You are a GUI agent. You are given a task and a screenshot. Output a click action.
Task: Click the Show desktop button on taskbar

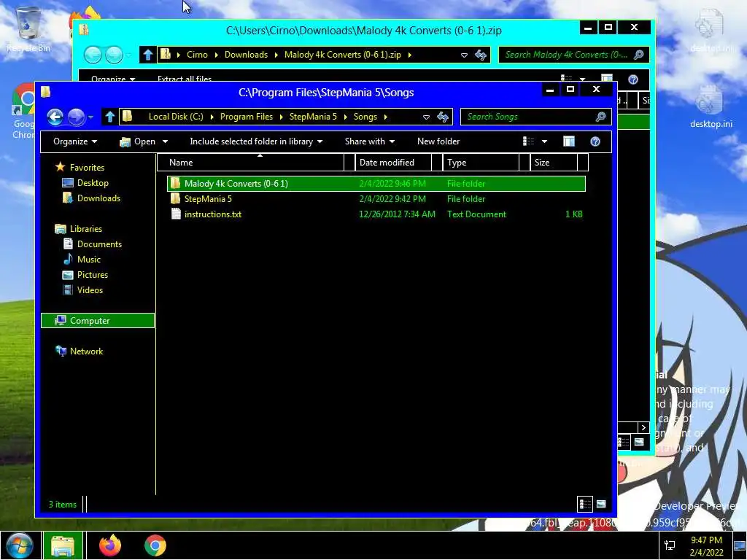(740, 545)
